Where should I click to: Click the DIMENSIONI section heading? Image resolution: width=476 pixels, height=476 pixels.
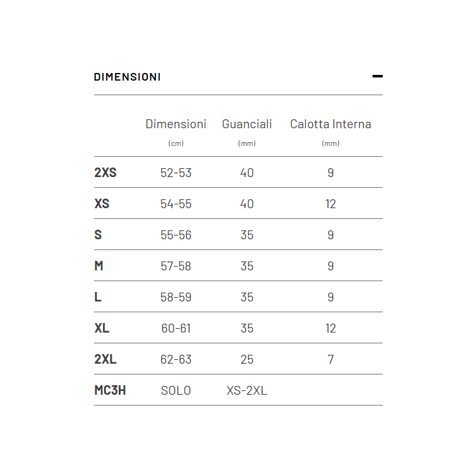pos(127,77)
